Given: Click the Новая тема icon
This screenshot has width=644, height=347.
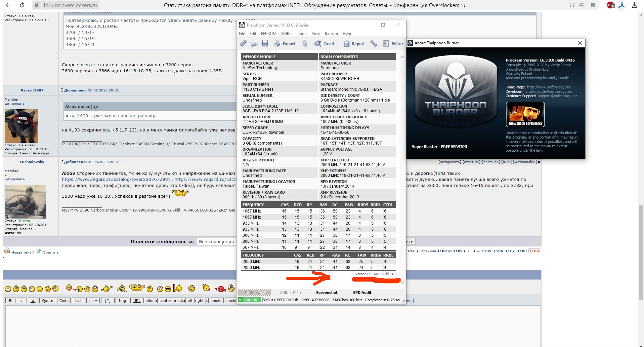Looking at the screenshot, I should click(x=7, y=251).
